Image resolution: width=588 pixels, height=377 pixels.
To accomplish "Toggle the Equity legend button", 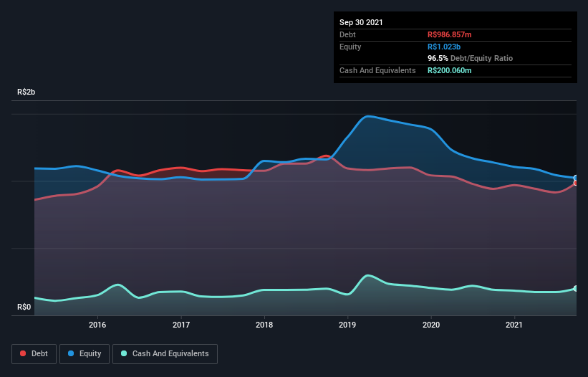I will point(85,354).
